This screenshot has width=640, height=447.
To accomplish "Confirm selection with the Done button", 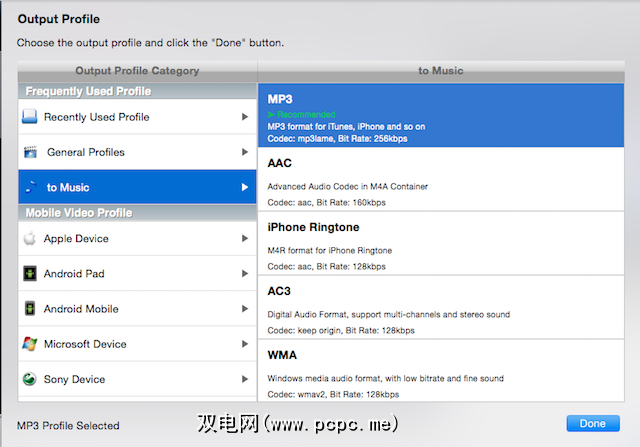I will (593, 423).
